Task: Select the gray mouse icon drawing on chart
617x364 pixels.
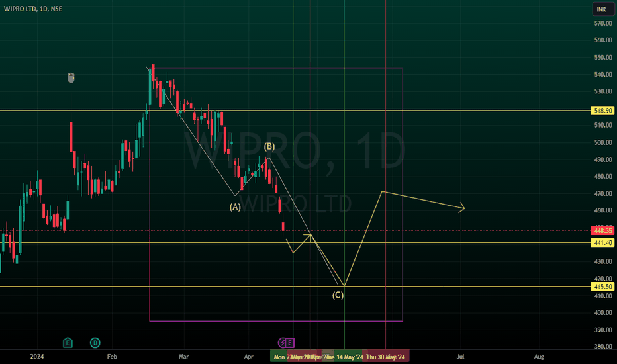Action: tap(71, 78)
